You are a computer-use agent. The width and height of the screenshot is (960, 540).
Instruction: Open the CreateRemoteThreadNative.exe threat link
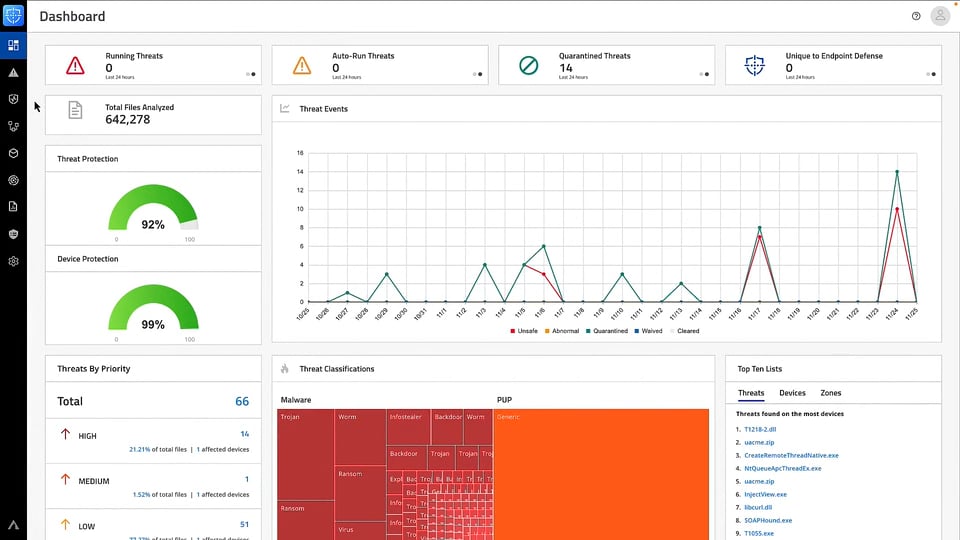coord(791,455)
